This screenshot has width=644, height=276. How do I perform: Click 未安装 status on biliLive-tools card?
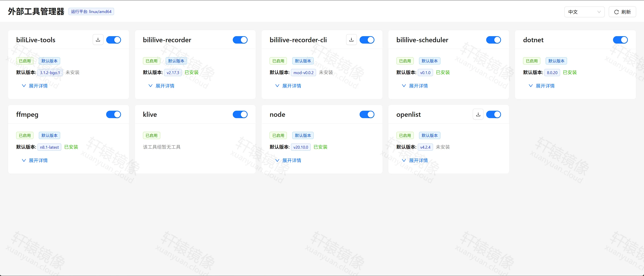point(73,73)
